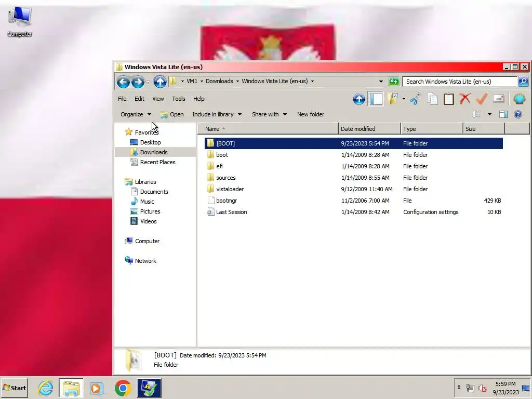The width and height of the screenshot is (532, 399).
Task: Launch Internet Explorer from taskbar
Action: (x=45, y=388)
